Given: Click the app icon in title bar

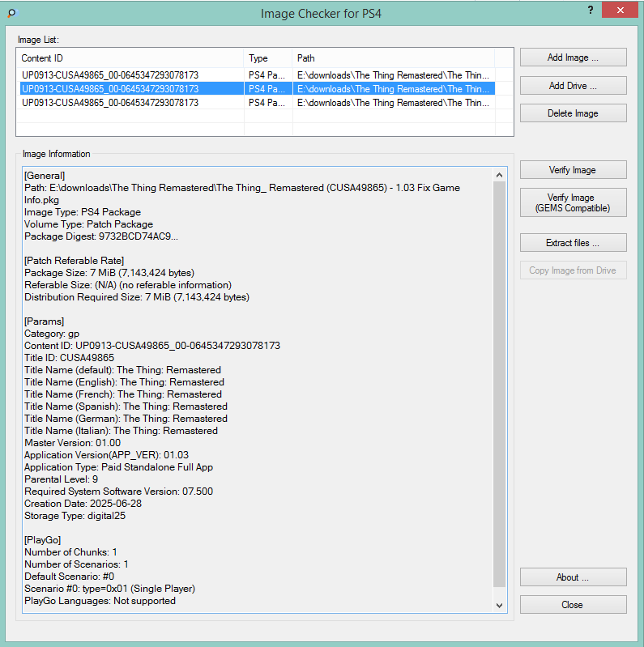Looking at the screenshot, I should [x=12, y=13].
